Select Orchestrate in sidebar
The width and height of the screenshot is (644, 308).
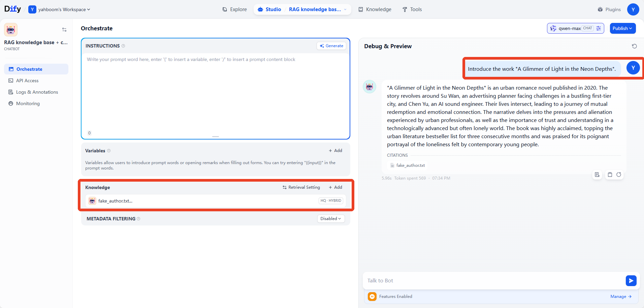[36, 69]
